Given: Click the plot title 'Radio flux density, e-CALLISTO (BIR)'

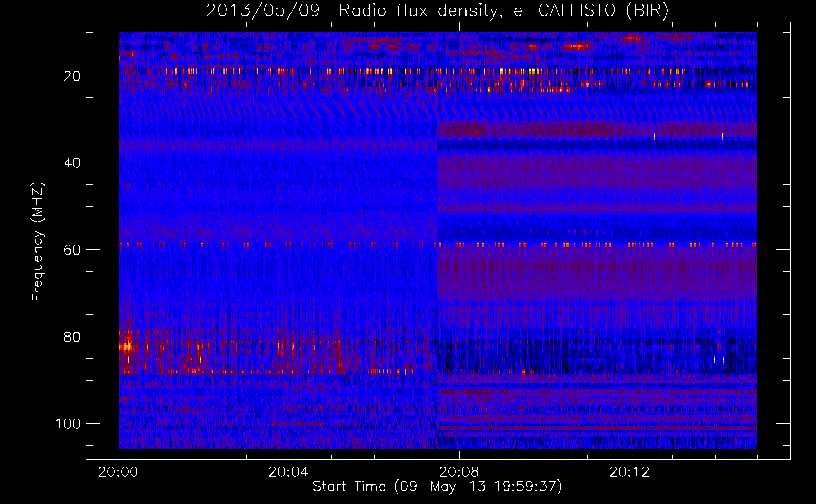Looking at the screenshot, I should click(504, 10).
